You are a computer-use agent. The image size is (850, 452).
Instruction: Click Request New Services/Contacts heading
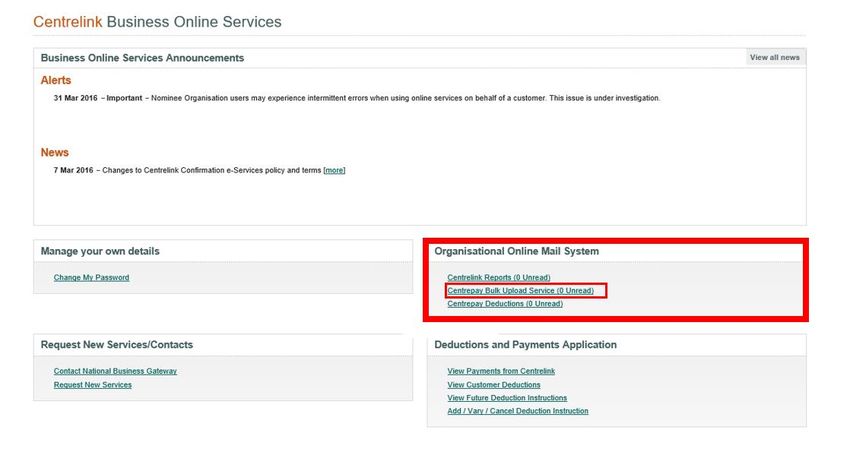pyautogui.click(x=117, y=345)
